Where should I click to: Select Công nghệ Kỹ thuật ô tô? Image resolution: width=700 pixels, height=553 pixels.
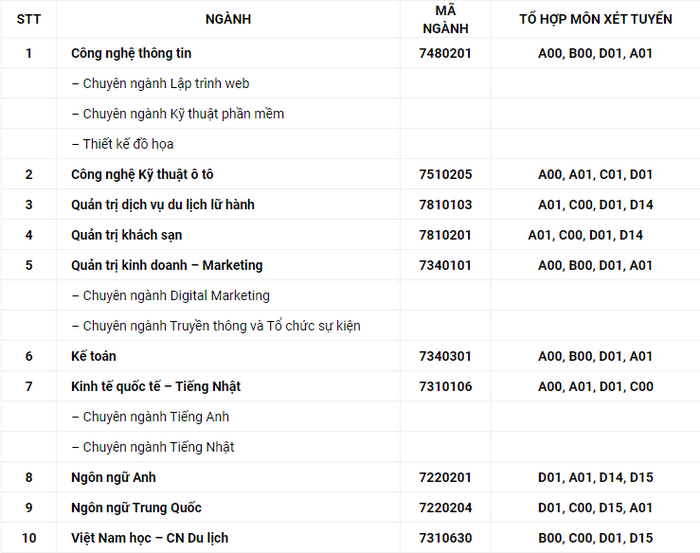click(142, 175)
